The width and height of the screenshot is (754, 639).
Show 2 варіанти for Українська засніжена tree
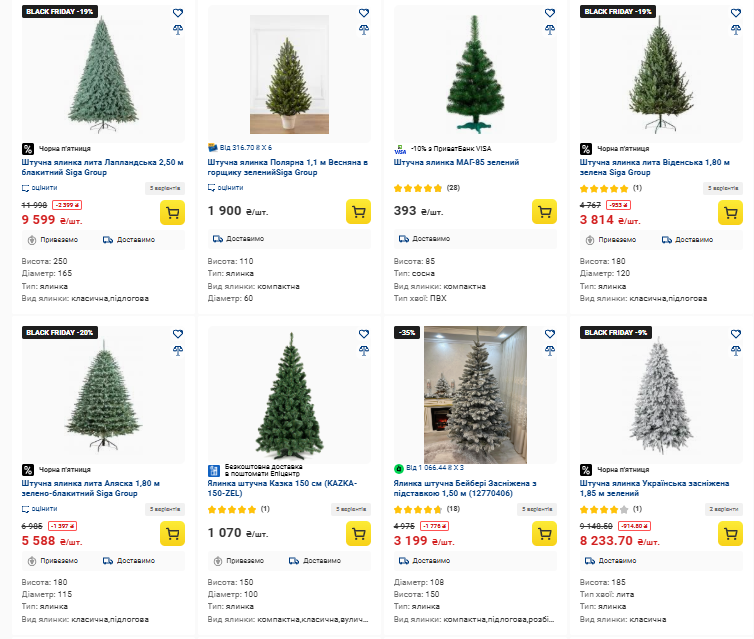coord(725,508)
